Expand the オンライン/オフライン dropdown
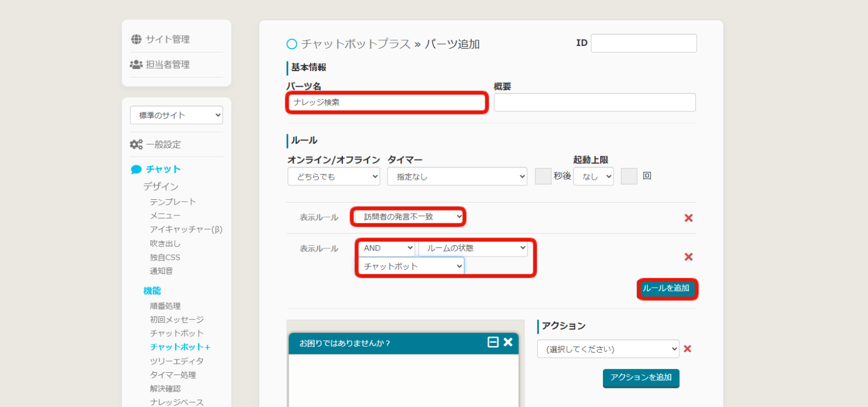 click(x=333, y=176)
